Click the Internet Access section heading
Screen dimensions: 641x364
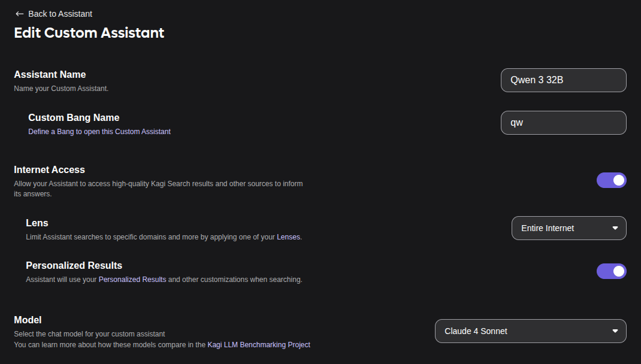pyautogui.click(x=49, y=170)
